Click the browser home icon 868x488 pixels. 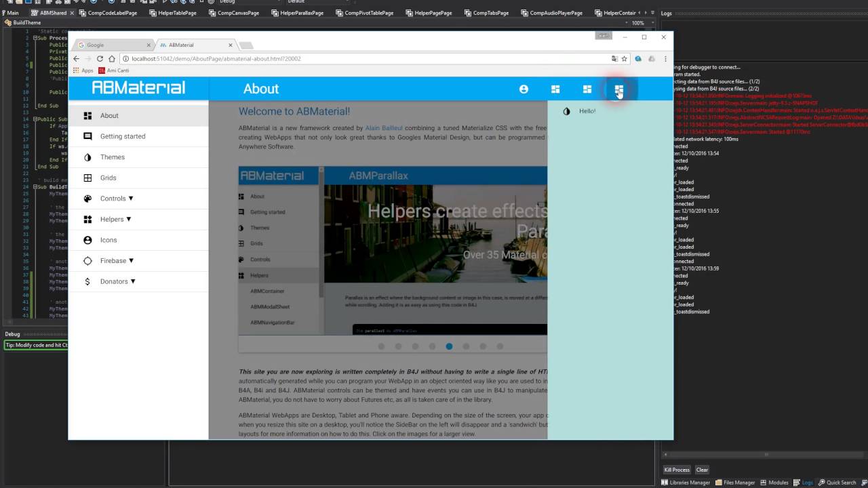coord(112,59)
